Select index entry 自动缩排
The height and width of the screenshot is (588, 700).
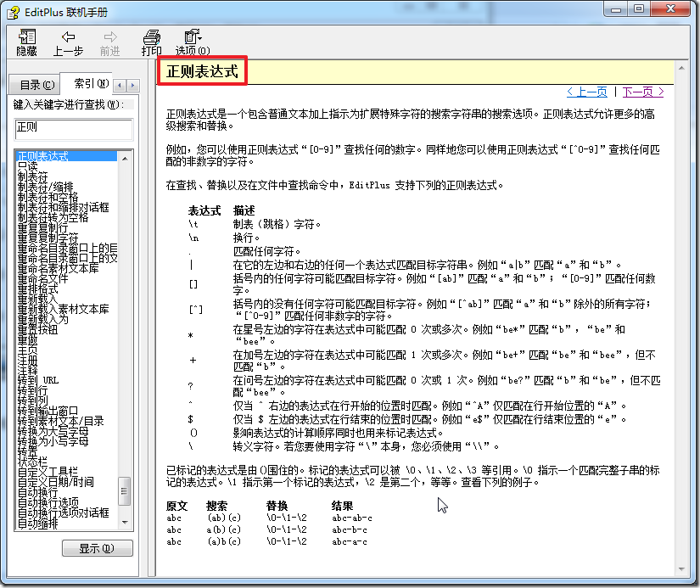37,523
